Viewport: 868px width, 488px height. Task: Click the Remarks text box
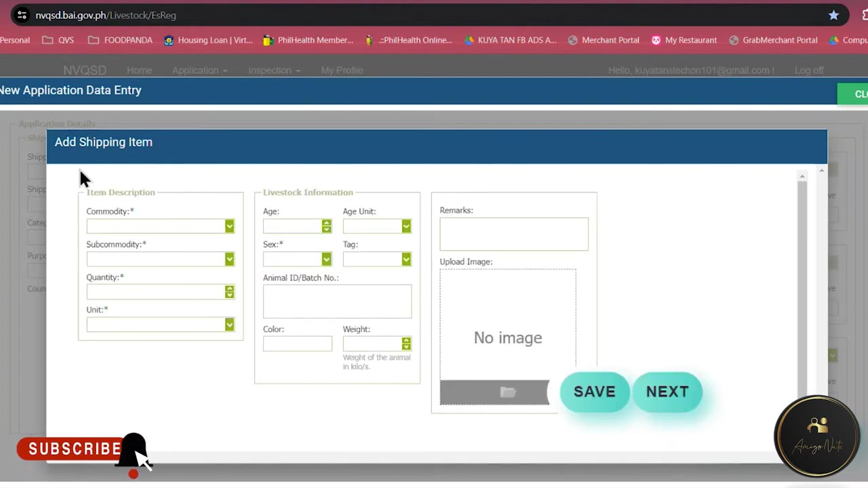(514, 234)
